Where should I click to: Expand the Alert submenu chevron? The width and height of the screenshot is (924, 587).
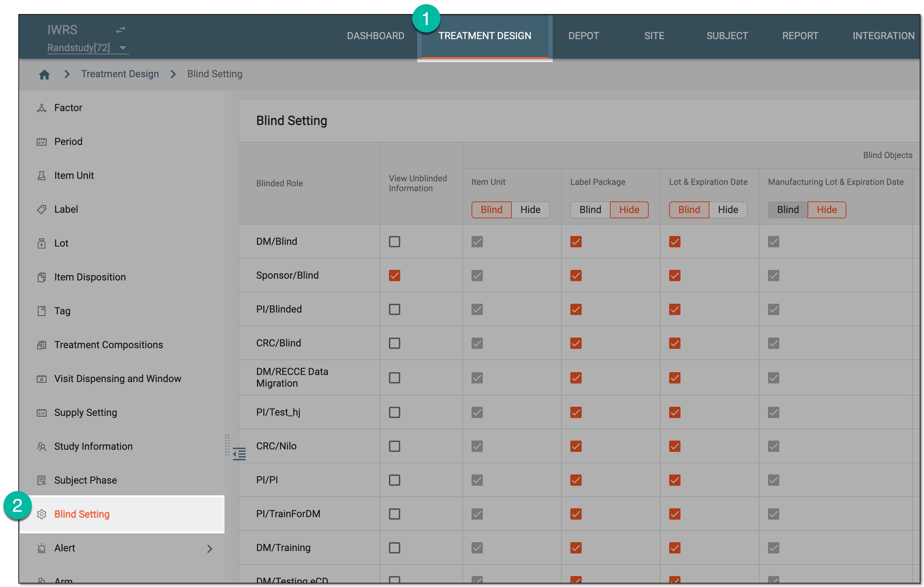coord(210,549)
